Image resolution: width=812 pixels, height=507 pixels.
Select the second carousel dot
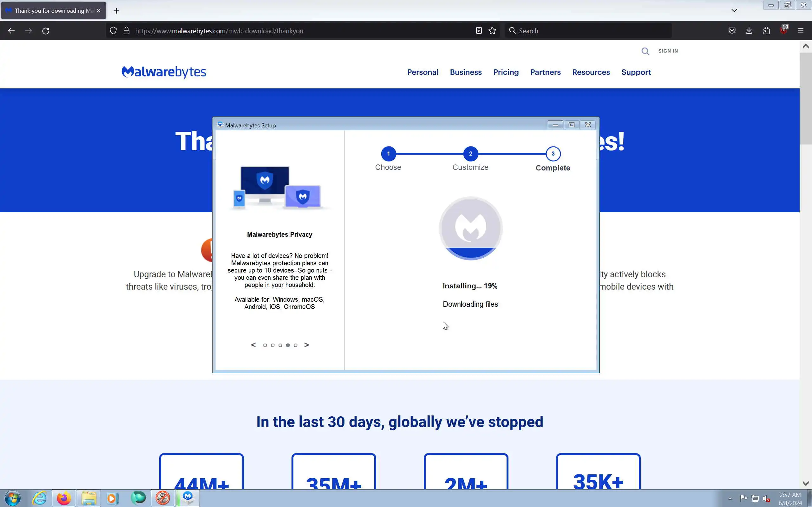pos(272,345)
